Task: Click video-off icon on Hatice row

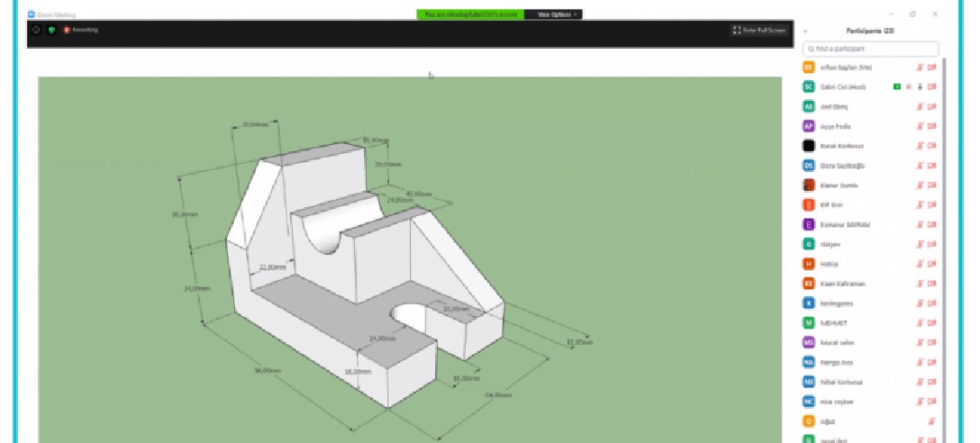Action: click(x=932, y=265)
